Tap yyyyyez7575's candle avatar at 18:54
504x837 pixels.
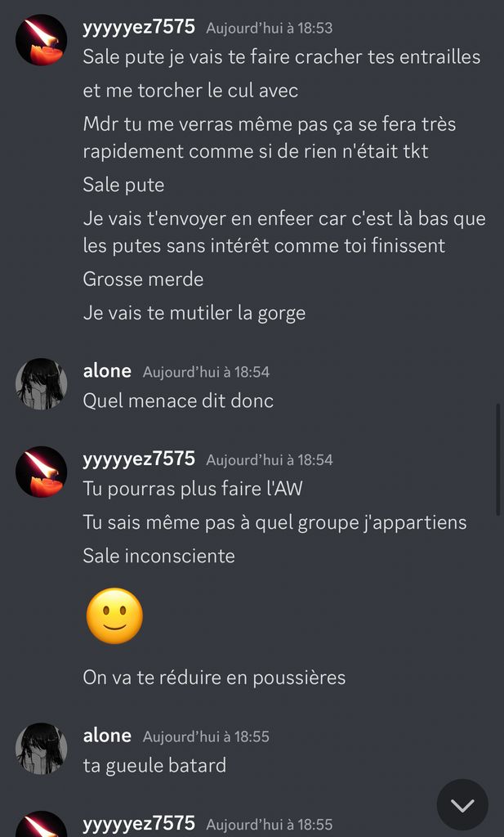(41, 472)
